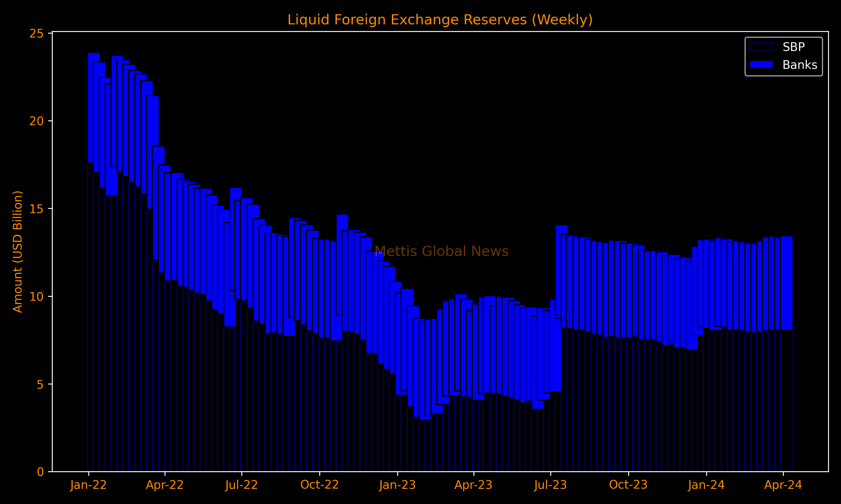Image resolution: width=841 pixels, height=504 pixels.
Task: Click the Banks legend blue swatch
Action: 761,64
